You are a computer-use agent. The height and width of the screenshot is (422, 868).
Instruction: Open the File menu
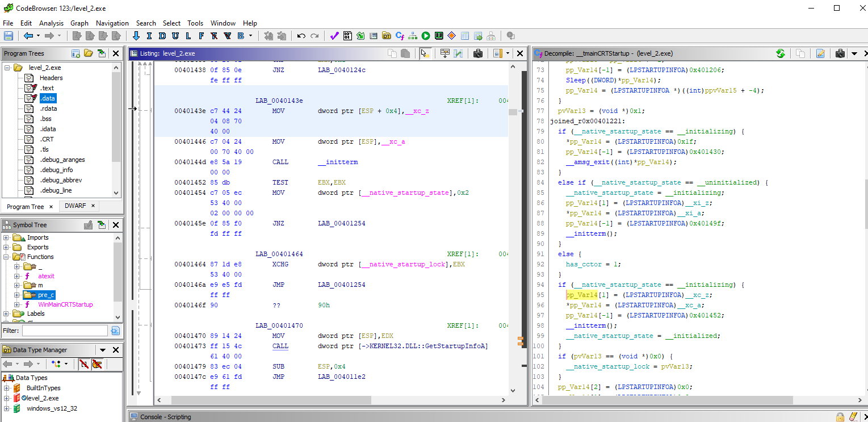8,23
